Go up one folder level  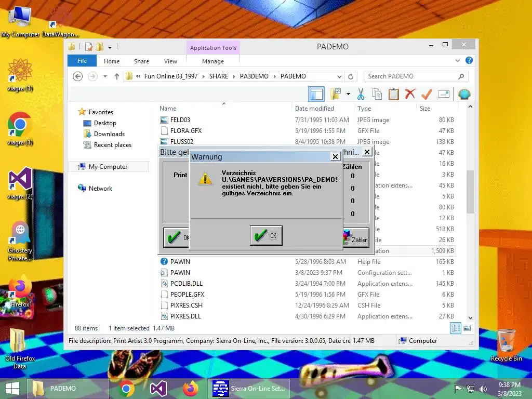click(x=117, y=76)
